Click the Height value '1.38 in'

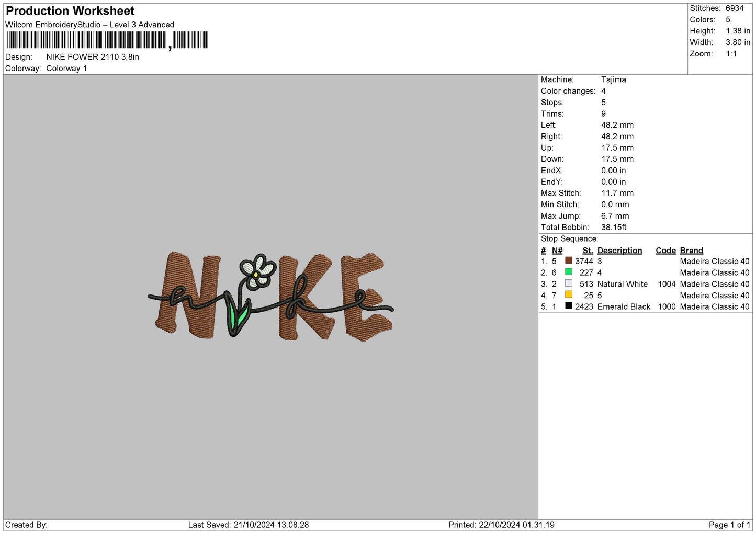pos(738,31)
